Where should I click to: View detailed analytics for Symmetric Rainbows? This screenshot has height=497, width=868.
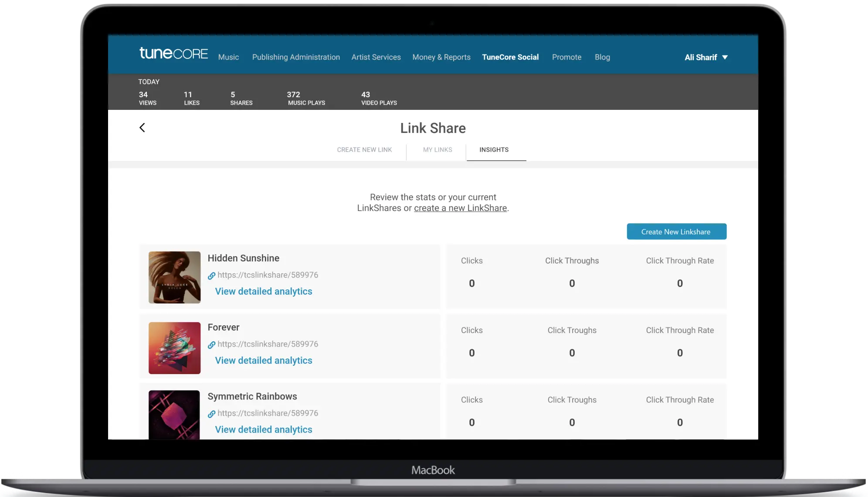click(264, 429)
